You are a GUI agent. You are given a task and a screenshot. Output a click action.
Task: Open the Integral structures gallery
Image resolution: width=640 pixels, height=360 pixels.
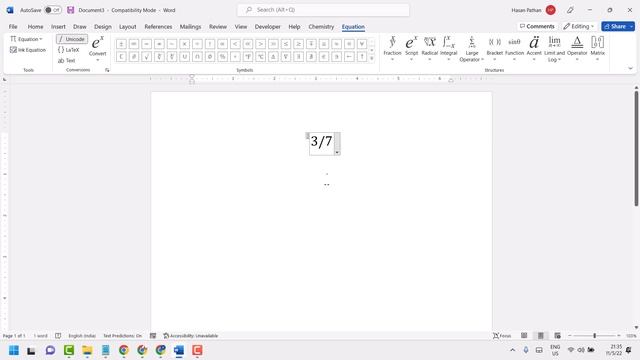[449, 48]
